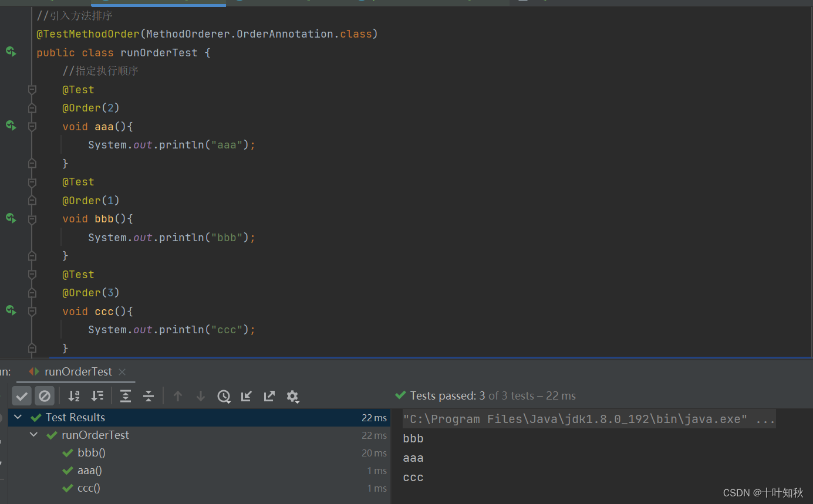813x504 pixels.
Task: Run the runOrderTest class from gutter icon
Action: [11, 52]
